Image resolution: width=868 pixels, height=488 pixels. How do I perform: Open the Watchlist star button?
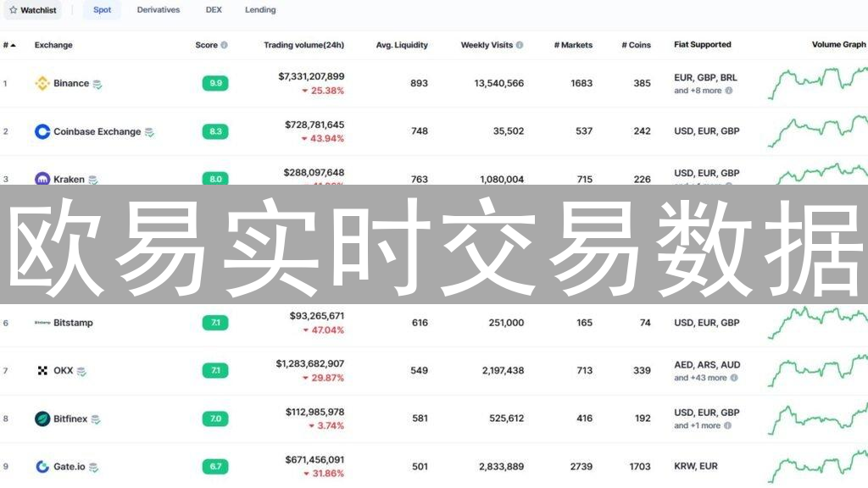33,10
